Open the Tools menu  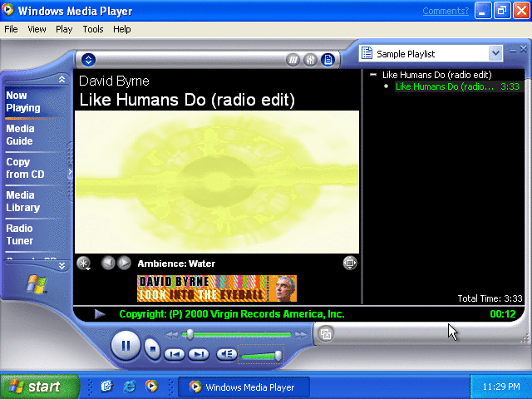93,29
